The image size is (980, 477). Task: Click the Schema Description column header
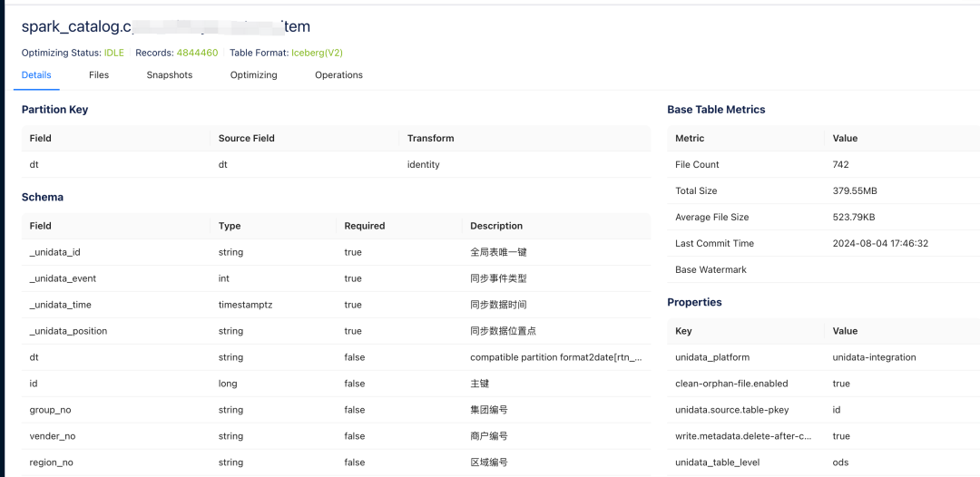(x=496, y=226)
